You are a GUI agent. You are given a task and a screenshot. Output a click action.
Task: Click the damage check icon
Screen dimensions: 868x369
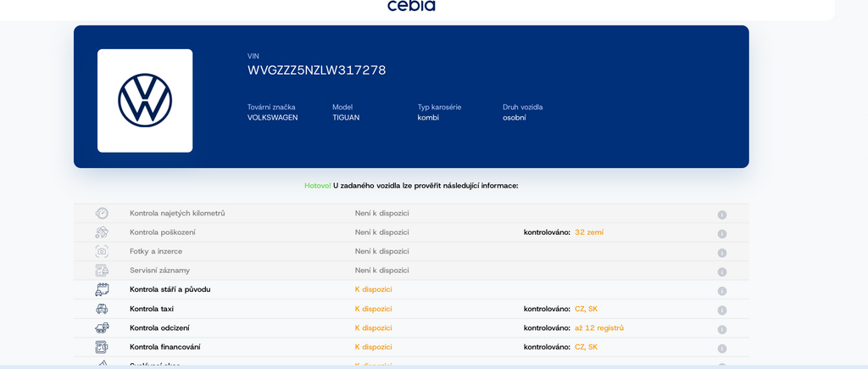102,232
